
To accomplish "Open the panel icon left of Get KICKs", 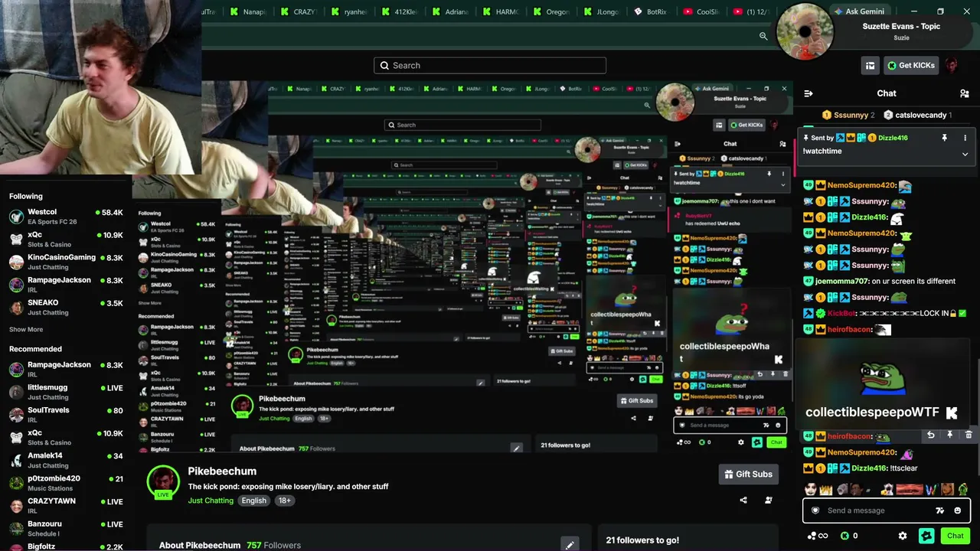I will pos(870,66).
